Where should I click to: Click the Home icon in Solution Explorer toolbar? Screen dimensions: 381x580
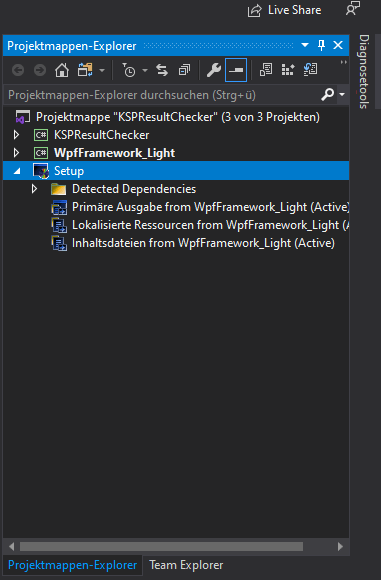(x=62, y=70)
